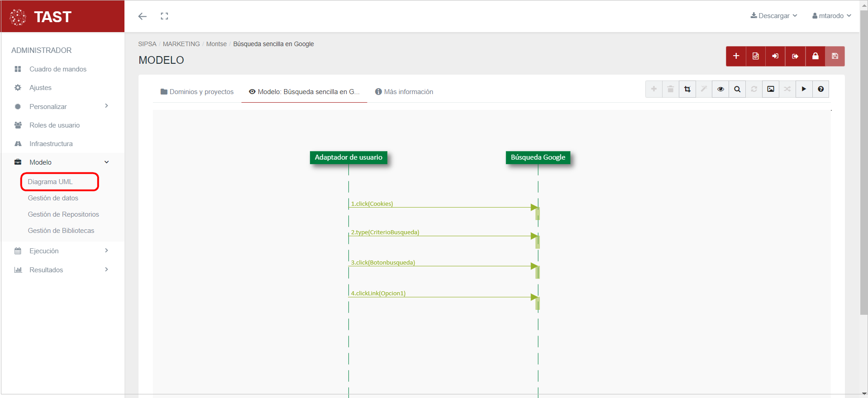Expand the Personalizar sidebar section
Image resolution: width=868 pixels, height=398 pixels.
pyautogui.click(x=62, y=107)
